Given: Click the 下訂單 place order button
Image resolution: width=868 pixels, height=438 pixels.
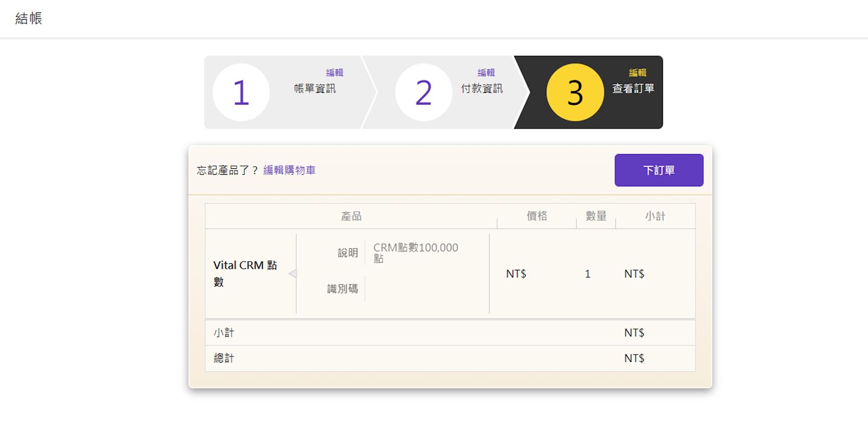Looking at the screenshot, I should point(659,170).
